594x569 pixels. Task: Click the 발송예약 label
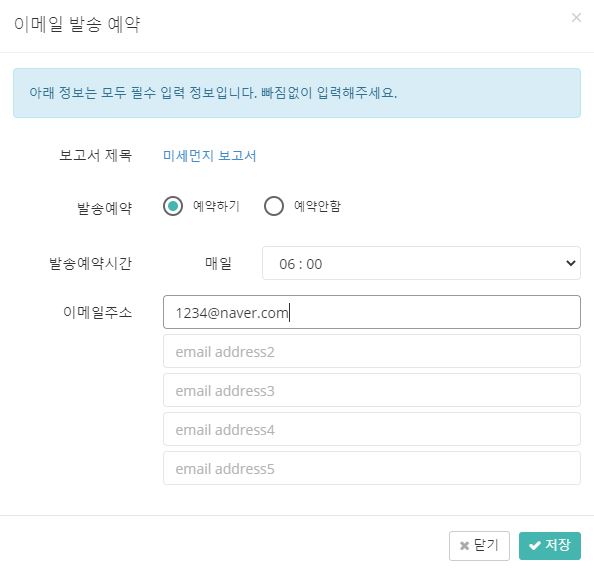pyautogui.click(x=105, y=208)
